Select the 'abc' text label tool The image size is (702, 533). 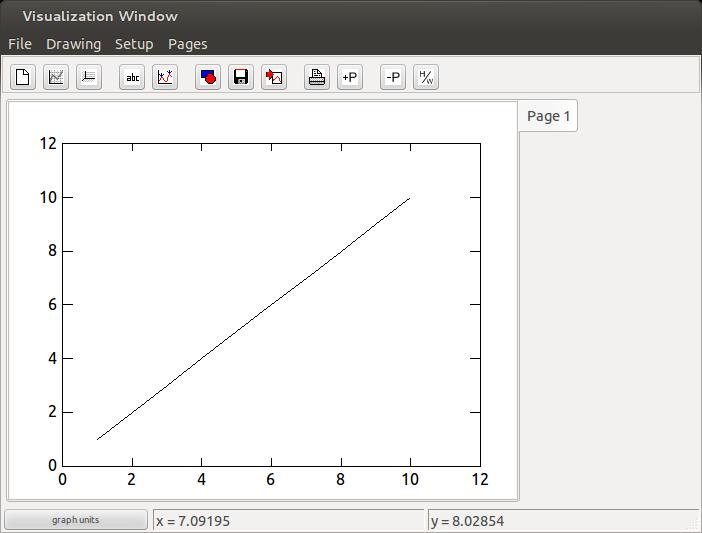click(x=132, y=77)
